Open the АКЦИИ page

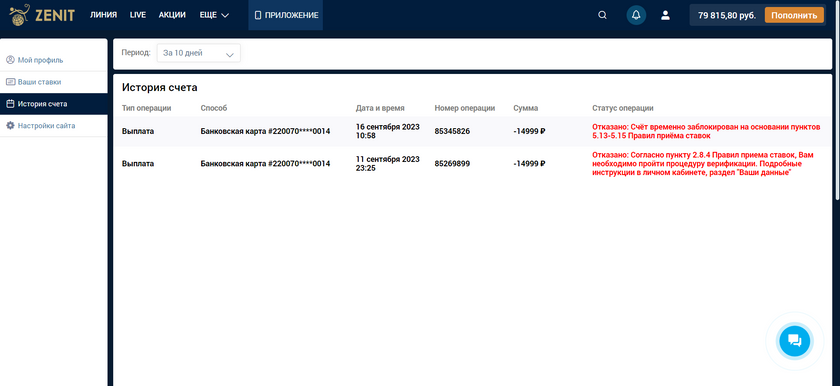tap(172, 15)
